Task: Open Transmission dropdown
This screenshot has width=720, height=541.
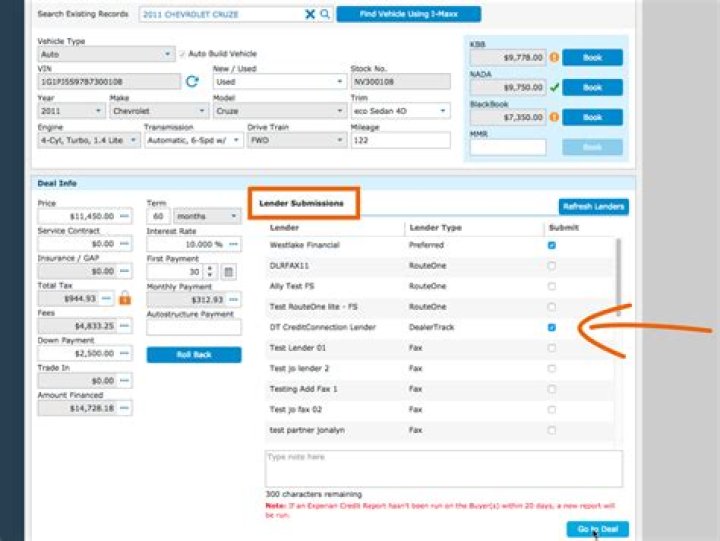Action: click(x=193, y=140)
